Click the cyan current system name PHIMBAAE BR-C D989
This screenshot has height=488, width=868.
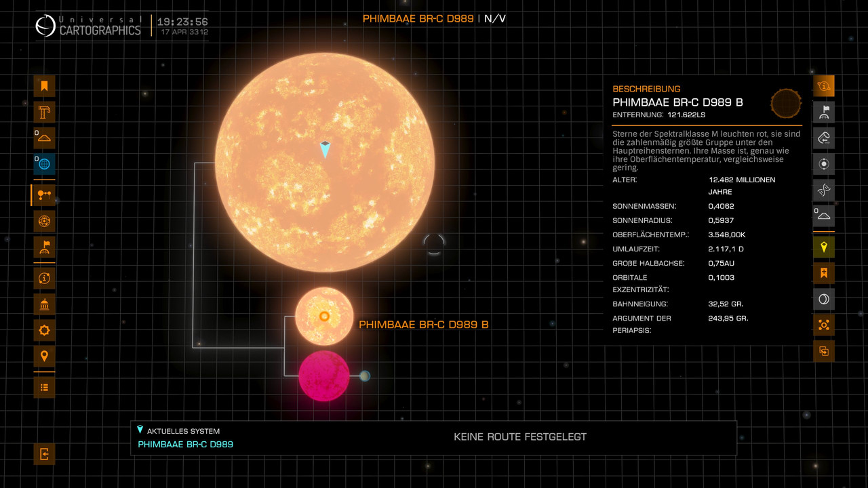click(x=186, y=445)
